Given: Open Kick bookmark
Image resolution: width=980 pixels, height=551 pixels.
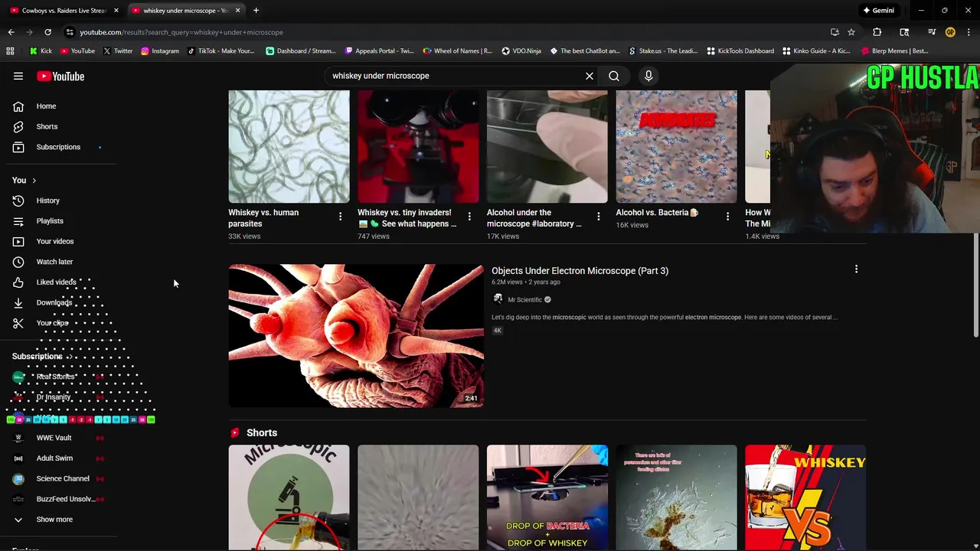Looking at the screenshot, I should coord(41,51).
